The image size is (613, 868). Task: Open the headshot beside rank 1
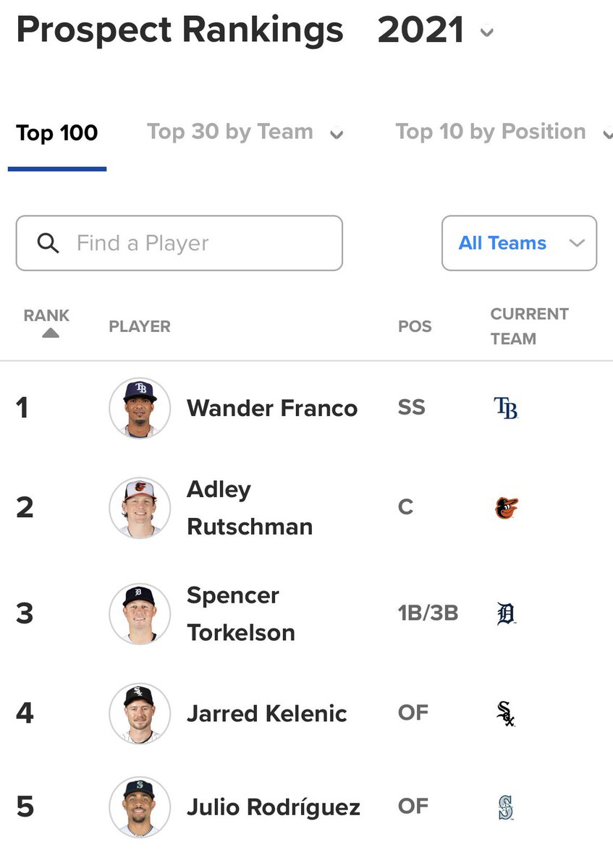pyautogui.click(x=140, y=409)
